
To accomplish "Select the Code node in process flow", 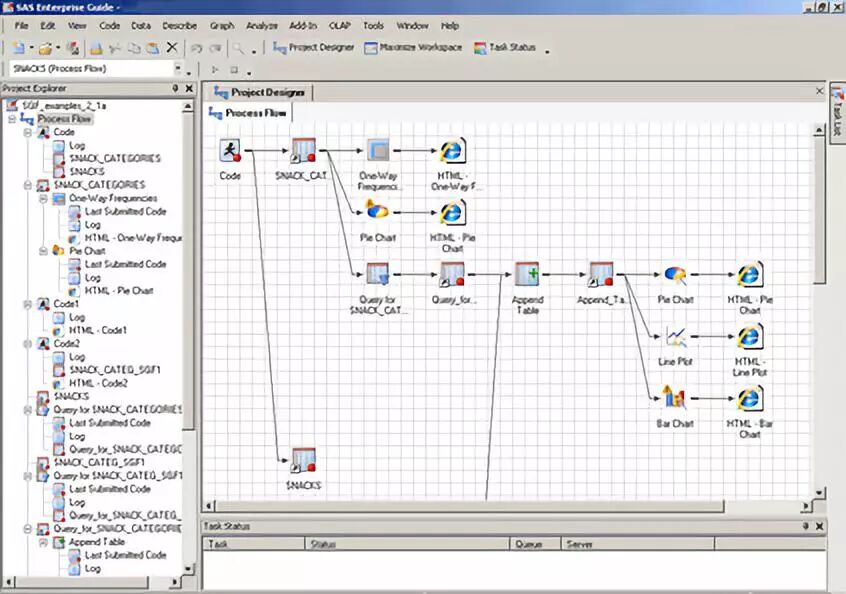I will pos(230,151).
